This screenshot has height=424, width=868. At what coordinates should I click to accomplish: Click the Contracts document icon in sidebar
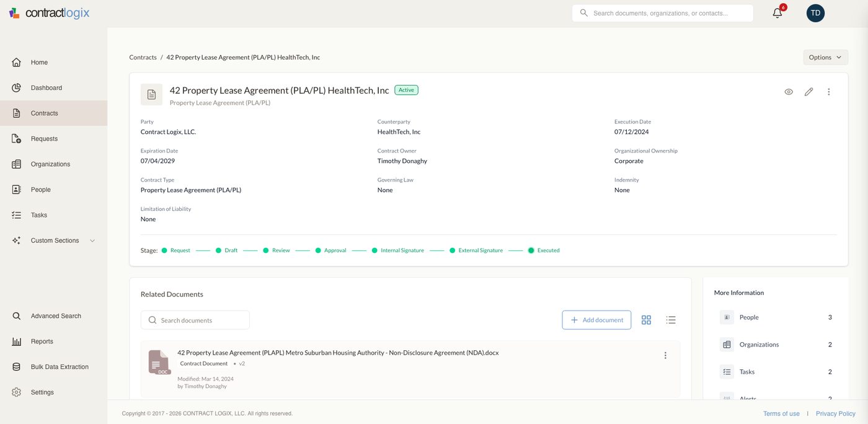(17, 113)
